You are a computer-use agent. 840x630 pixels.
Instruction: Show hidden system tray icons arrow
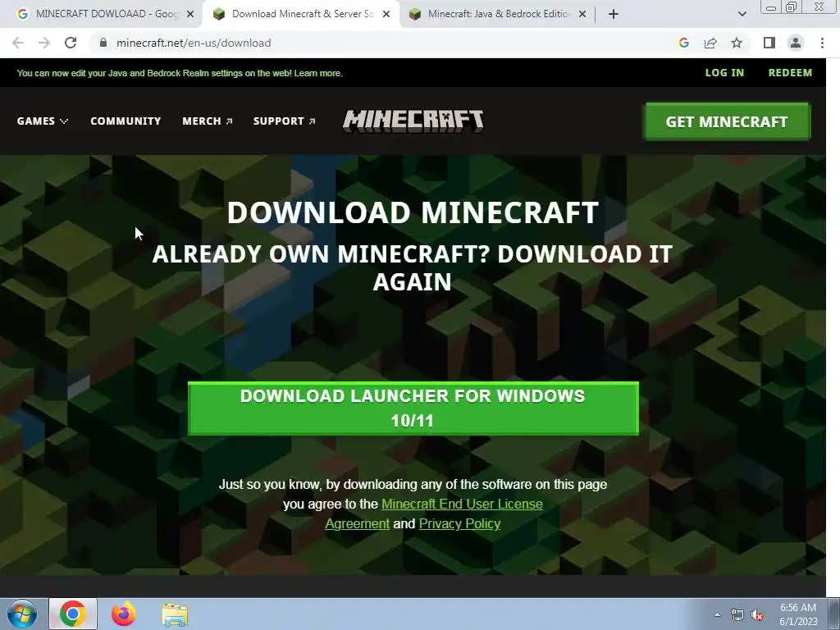[717, 614]
